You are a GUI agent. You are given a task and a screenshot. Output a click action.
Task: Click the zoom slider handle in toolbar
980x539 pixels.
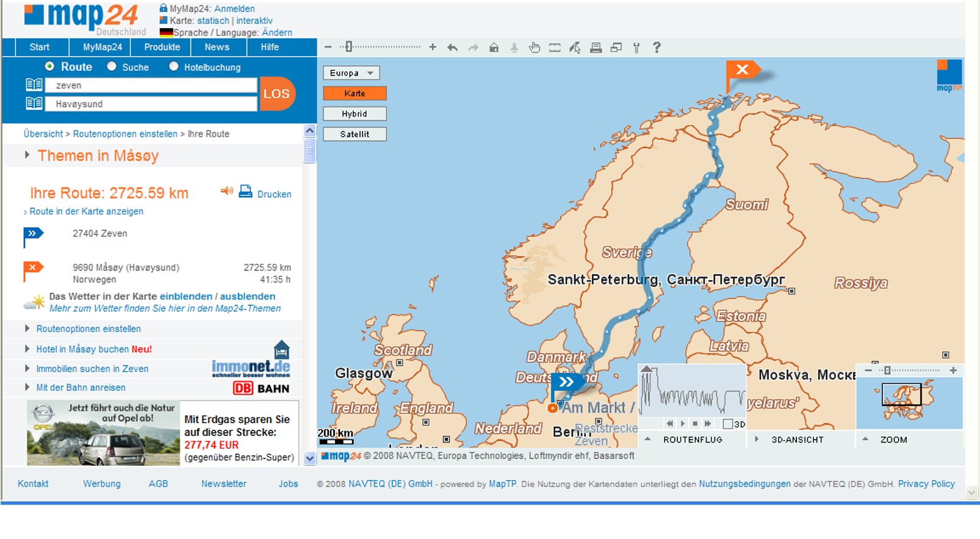(348, 47)
